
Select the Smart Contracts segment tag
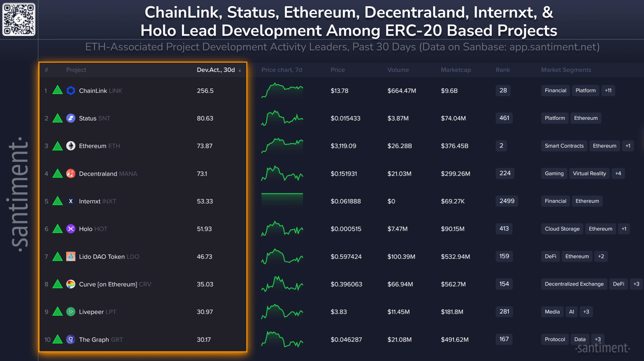[x=564, y=146]
